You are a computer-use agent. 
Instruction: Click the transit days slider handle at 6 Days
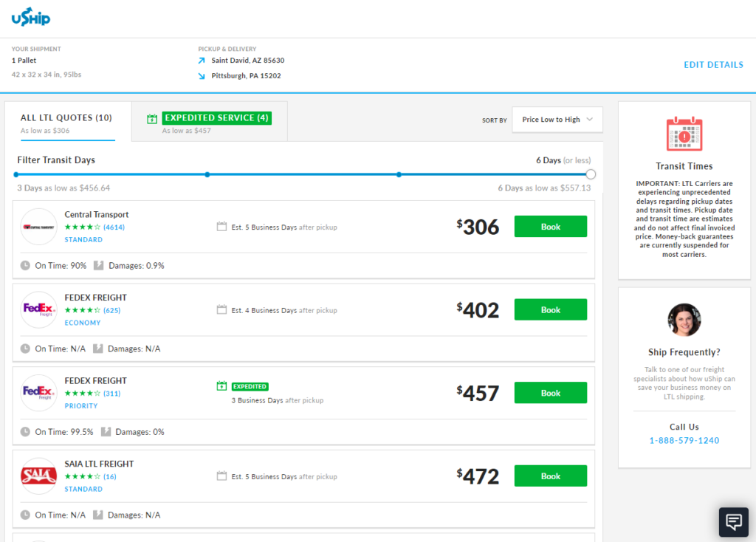[591, 174]
